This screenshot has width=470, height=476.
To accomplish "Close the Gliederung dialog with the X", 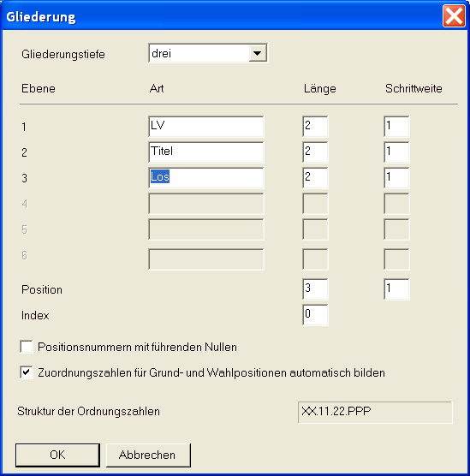I will [454, 15].
